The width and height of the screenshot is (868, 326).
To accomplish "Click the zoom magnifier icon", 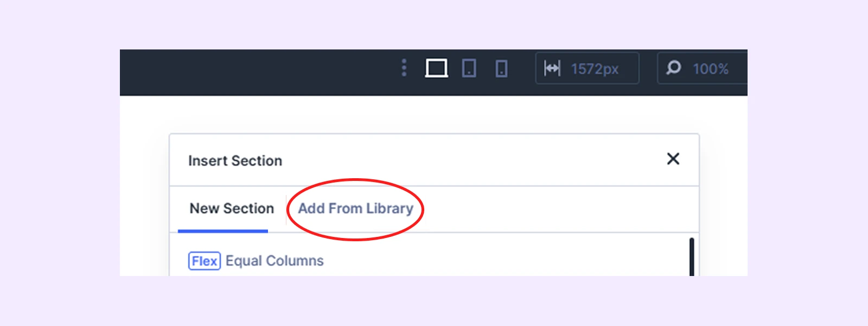I will [673, 68].
